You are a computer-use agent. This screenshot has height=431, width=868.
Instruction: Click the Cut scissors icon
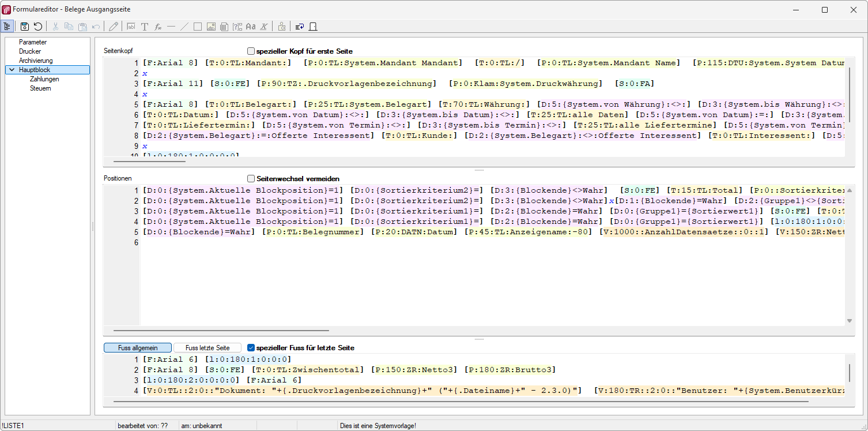click(55, 26)
